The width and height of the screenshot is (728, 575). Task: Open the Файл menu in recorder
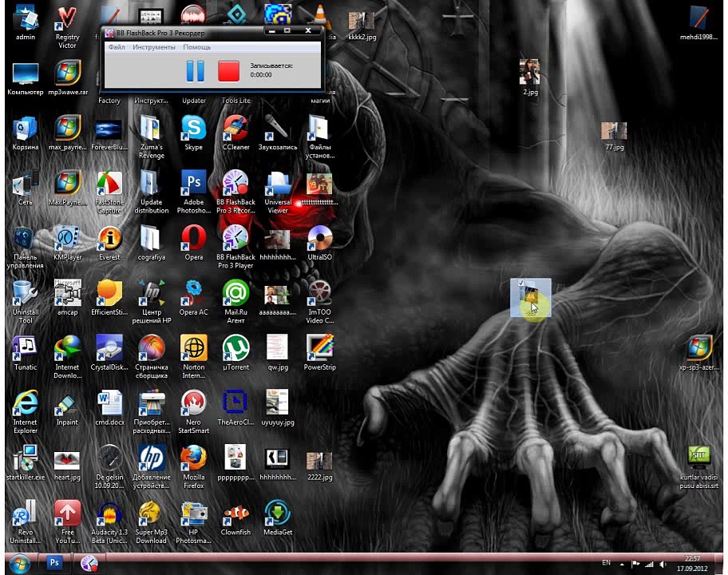pos(117,47)
